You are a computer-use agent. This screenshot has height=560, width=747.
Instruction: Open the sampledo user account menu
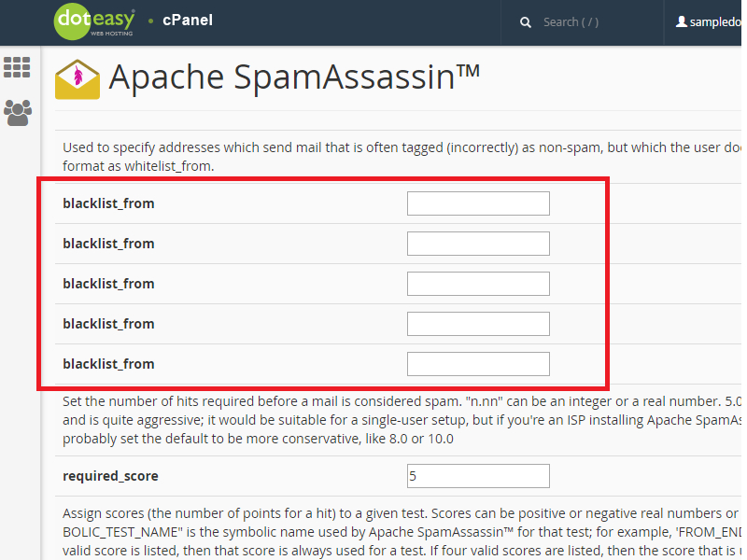pos(708,21)
